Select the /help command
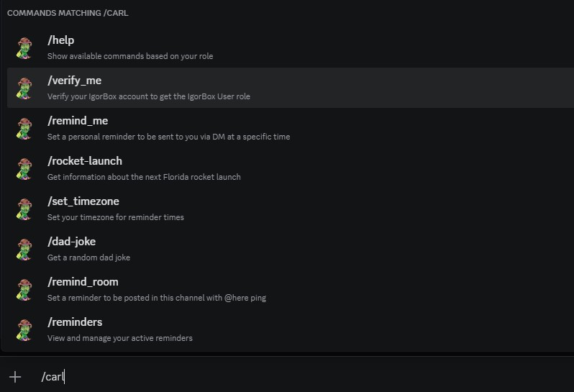The image size is (574, 392). (61, 40)
